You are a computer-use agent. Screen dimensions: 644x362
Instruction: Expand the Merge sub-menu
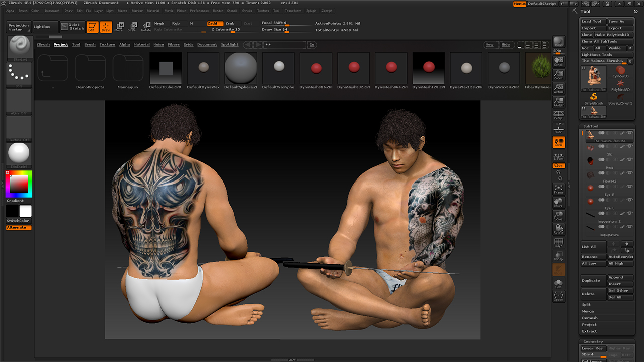point(588,311)
